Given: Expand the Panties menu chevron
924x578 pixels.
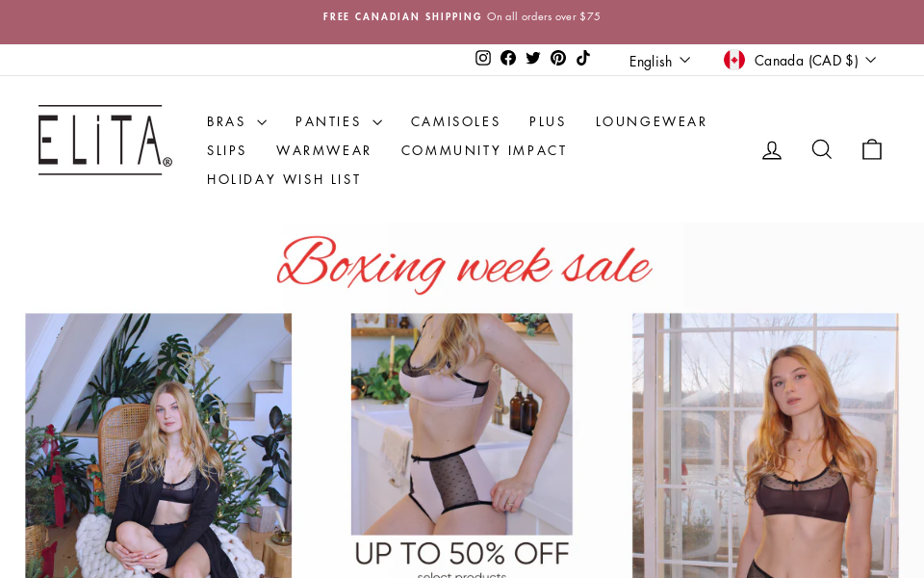Looking at the screenshot, I should [x=377, y=122].
